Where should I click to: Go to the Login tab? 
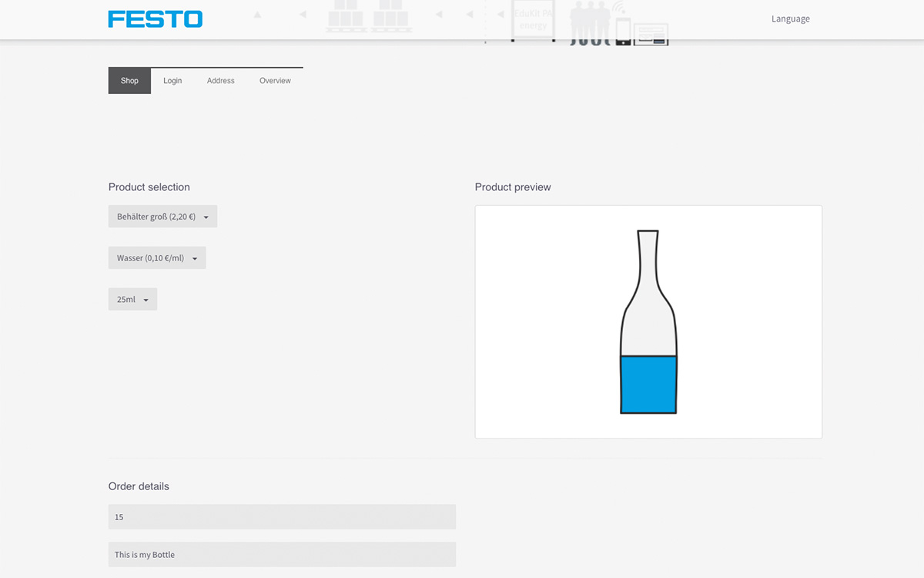pos(172,81)
